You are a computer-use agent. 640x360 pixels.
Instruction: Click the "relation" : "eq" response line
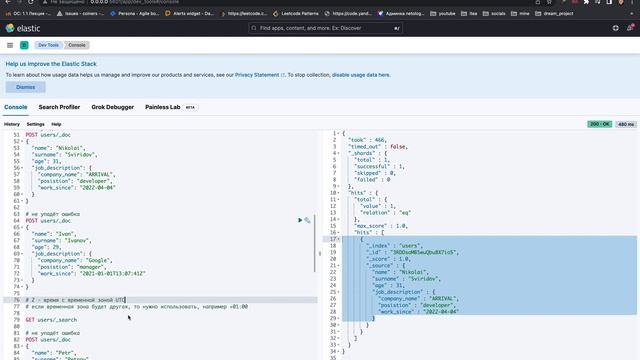tap(385, 213)
